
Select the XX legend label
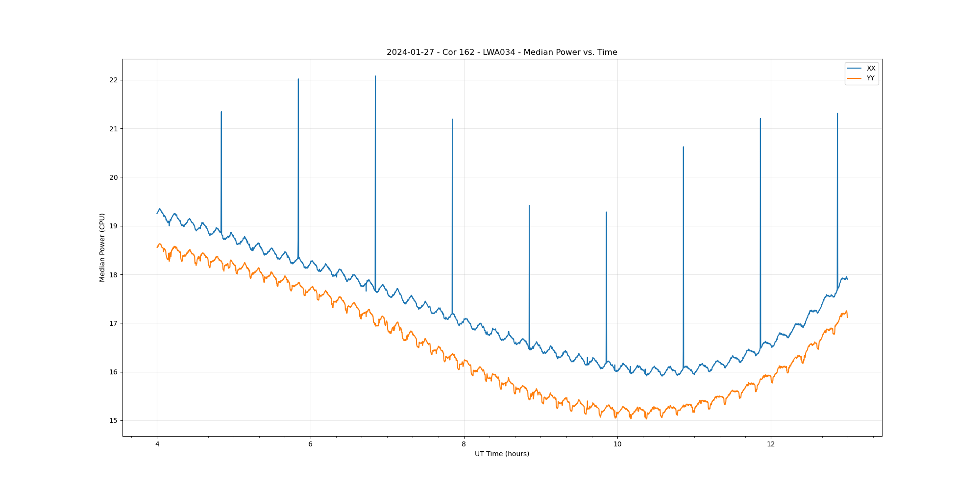(x=871, y=68)
